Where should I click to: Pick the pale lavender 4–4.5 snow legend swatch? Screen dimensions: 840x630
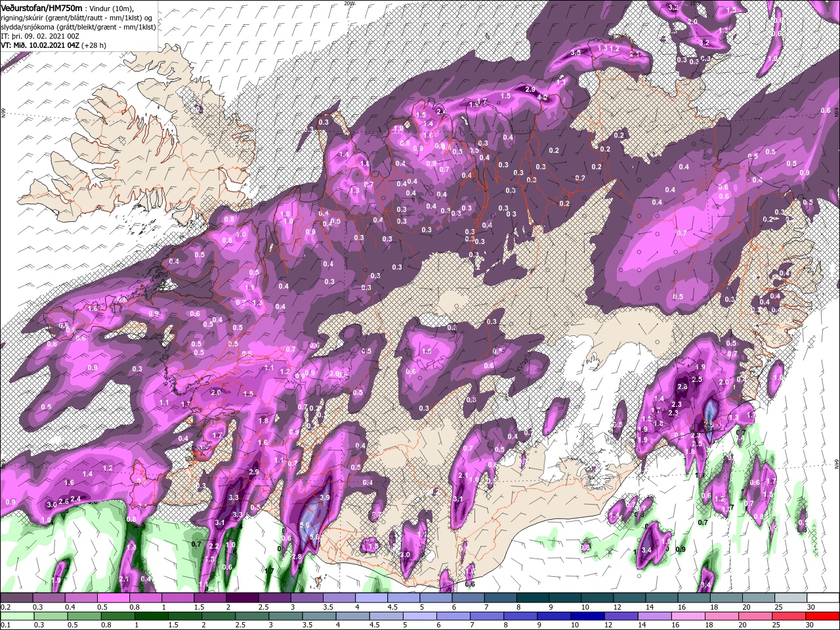point(371,598)
